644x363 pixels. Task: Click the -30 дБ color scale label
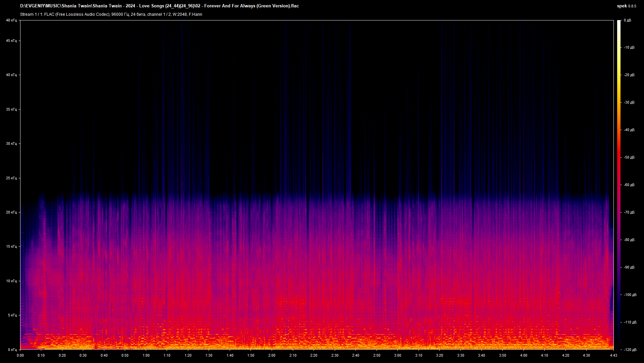pyautogui.click(x=629, y=103)
